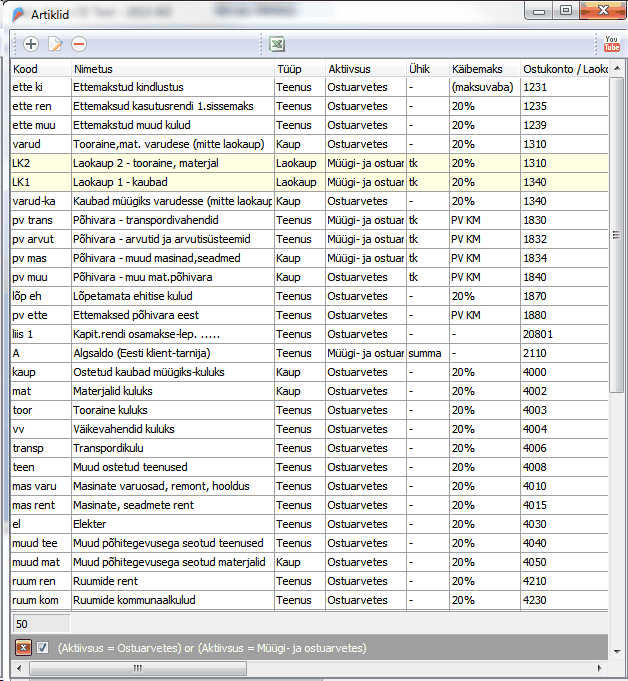The image size is (628, 681).
Task: Click the horizontal scrollbar right arrow
Action: click(600, 668)
